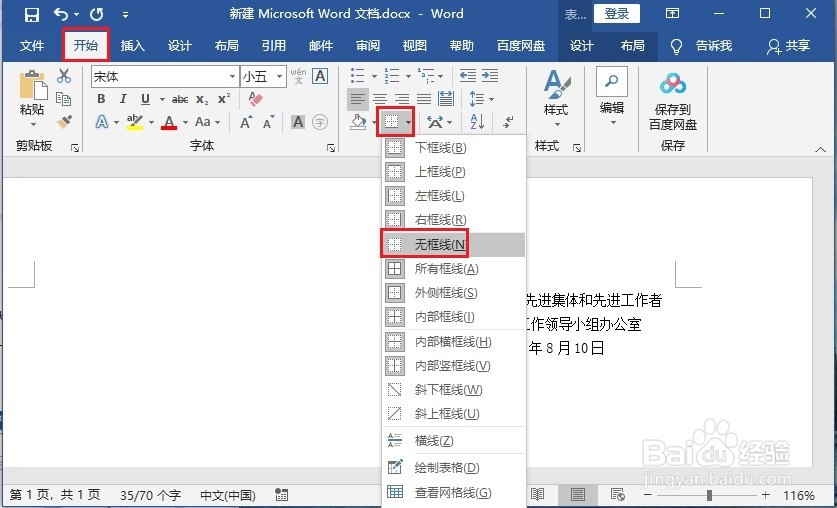The height and width of the screenshot is (508, 837).
Task: Switch to the 插入 tab
Action: [x=132, y=46]
